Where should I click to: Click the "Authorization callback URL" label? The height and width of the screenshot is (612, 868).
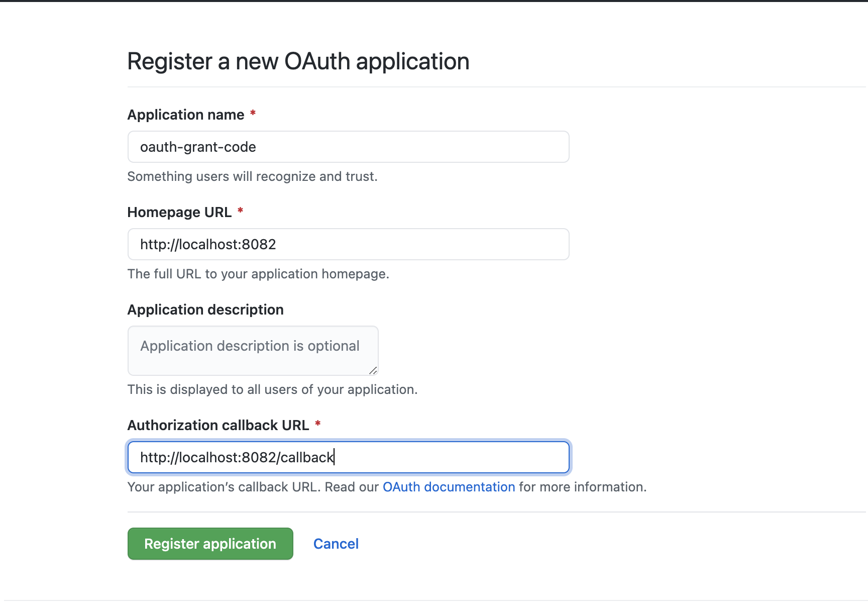(x=218, y=425)
